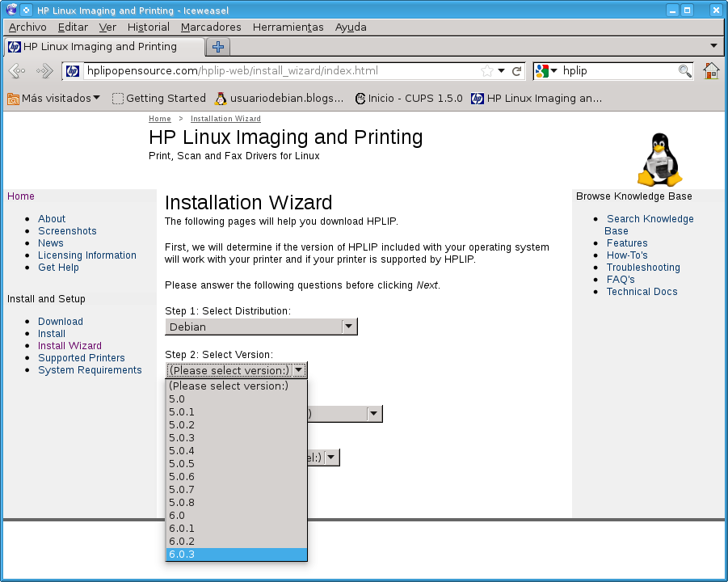Collapse the Please select version dropdown
This screenshot has height=582, width=728.
point(236,370)
